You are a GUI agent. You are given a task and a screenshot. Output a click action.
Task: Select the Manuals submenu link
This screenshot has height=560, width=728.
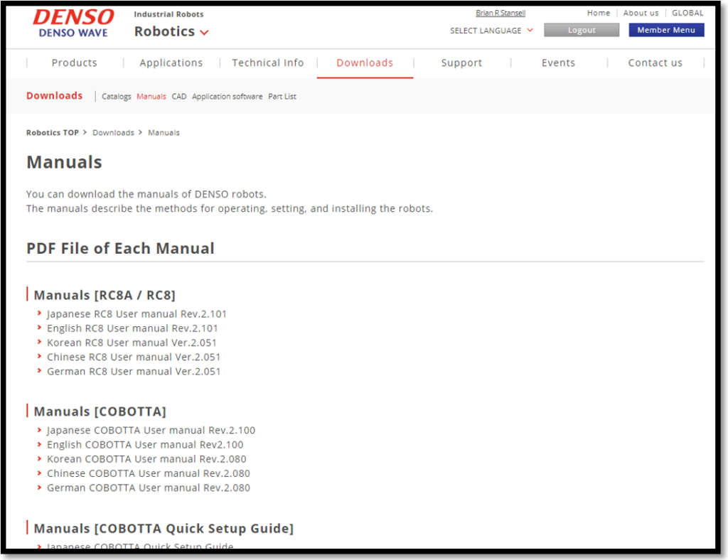coord(151,97)
